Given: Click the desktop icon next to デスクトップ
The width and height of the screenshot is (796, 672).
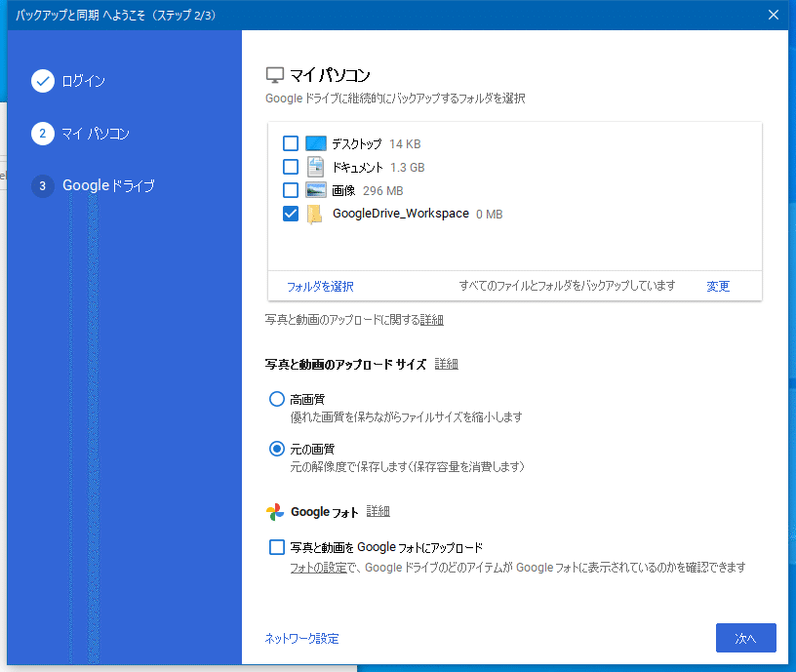Looking at the screenshot, I should click(x=313, y=142).
